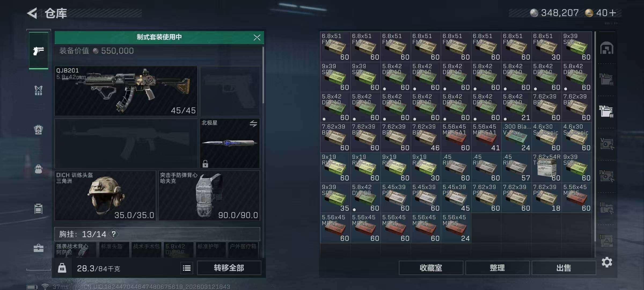Image resolution: width=644 pixels, height=290 pixels.
Task: Select the QJB201 weapon slot
Action: pyautogui.click(x=126, y=91)
